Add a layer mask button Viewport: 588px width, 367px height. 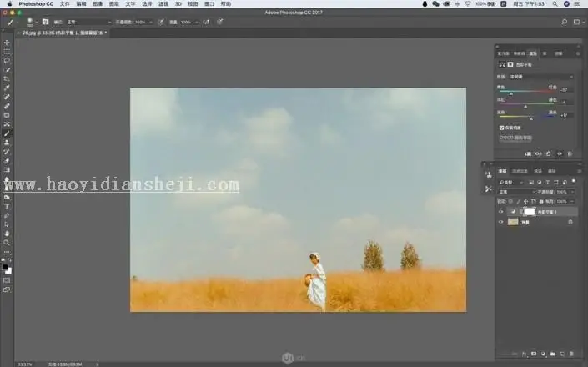[x=534, y=354]
